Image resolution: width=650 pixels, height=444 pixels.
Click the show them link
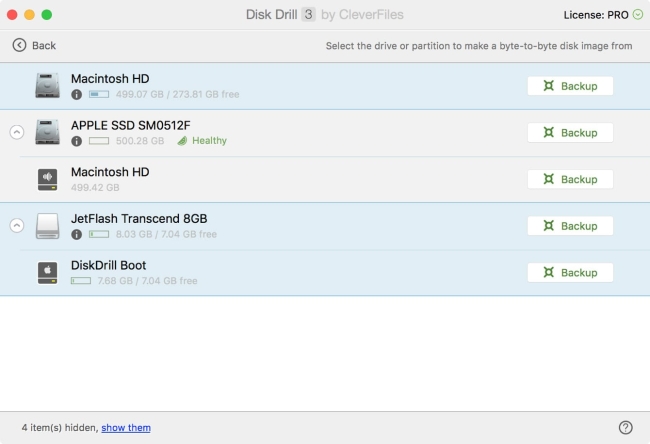click(x=126, y=427)
